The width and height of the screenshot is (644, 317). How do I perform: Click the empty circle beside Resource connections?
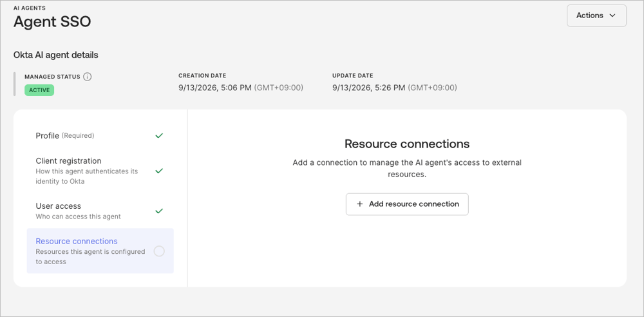[x=159, y=251]
